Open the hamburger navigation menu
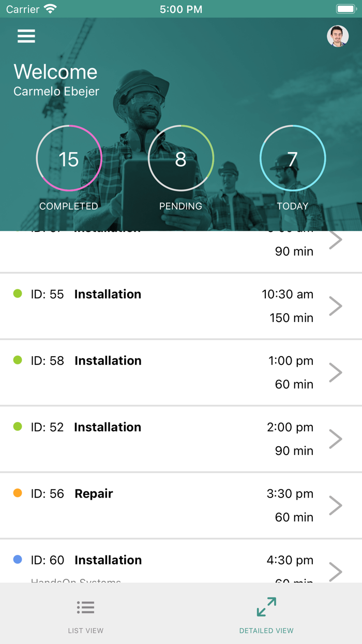This screenshot has width=362, height=644. click(26, 36)
